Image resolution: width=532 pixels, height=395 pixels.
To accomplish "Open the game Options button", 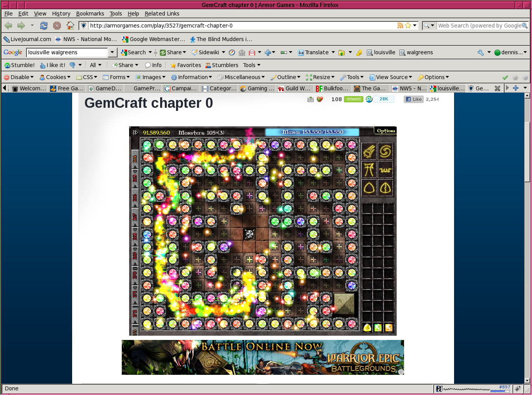I will pyautogui.click(x=385, y=131).
